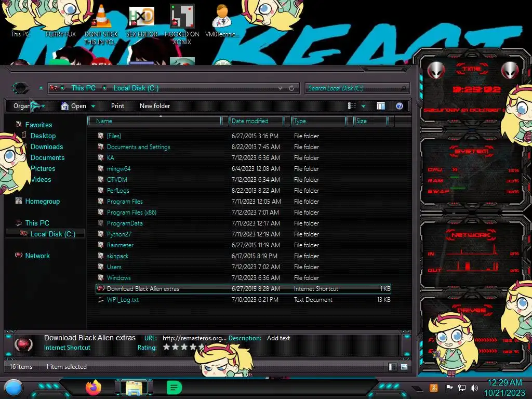Viewport: 532px width, 399px height.
Task: Launch Firefox from the taskbar
Action: tap(94, 388)
